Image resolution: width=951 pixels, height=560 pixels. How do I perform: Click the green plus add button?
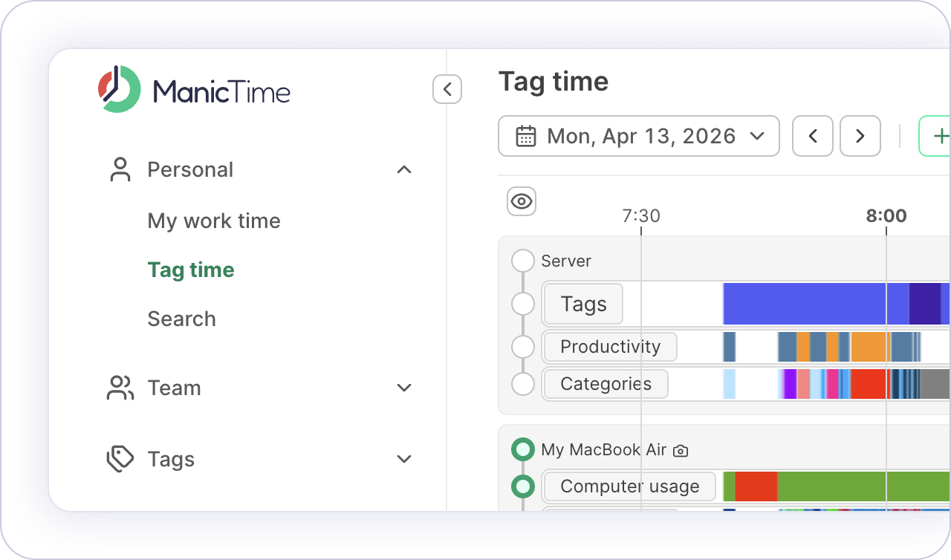click(x=938, y=136)
